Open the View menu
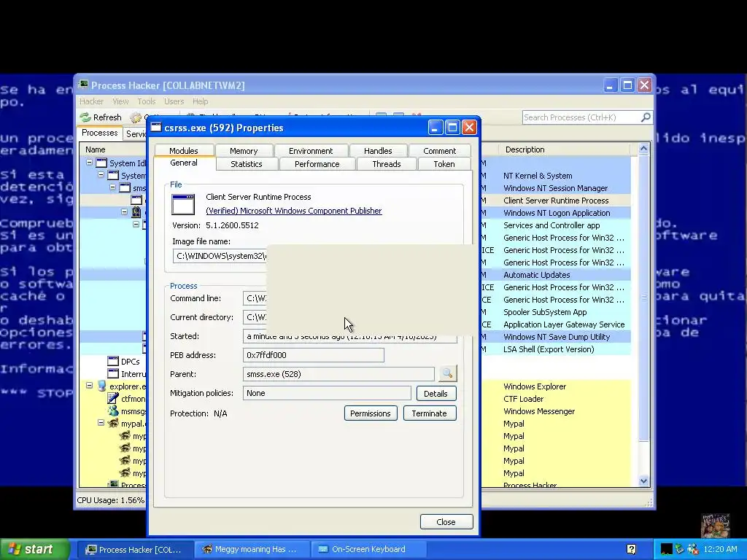 coord(120,101)
